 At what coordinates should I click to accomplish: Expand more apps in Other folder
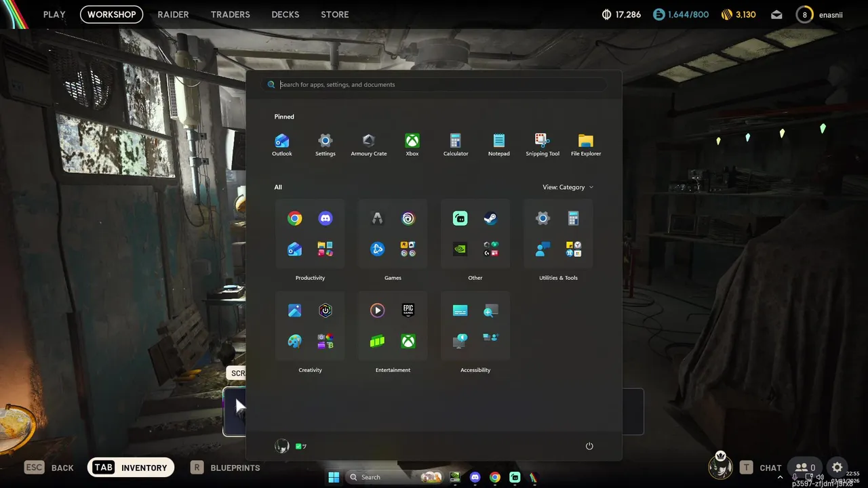click(x=491, y=249)
